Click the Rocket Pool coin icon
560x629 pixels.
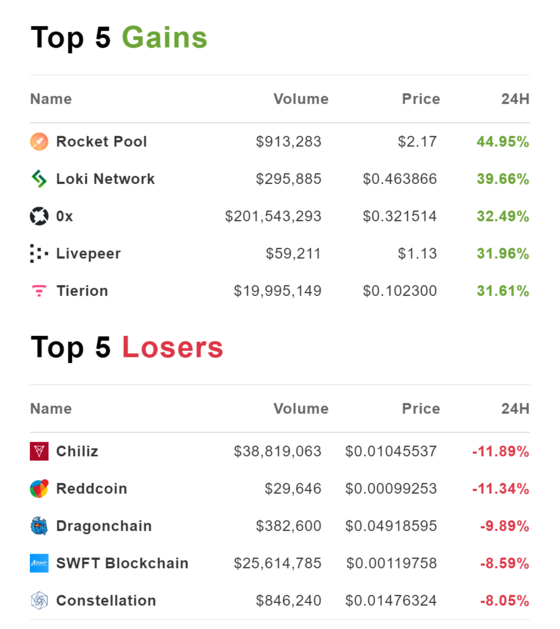coord(39,142)
